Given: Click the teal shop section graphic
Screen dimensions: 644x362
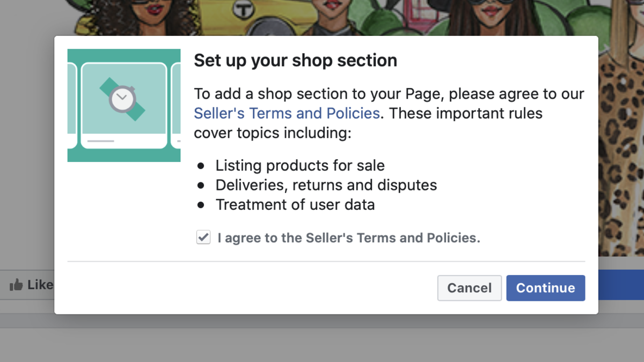Looking at the screenshot, I should coord(123,105).
